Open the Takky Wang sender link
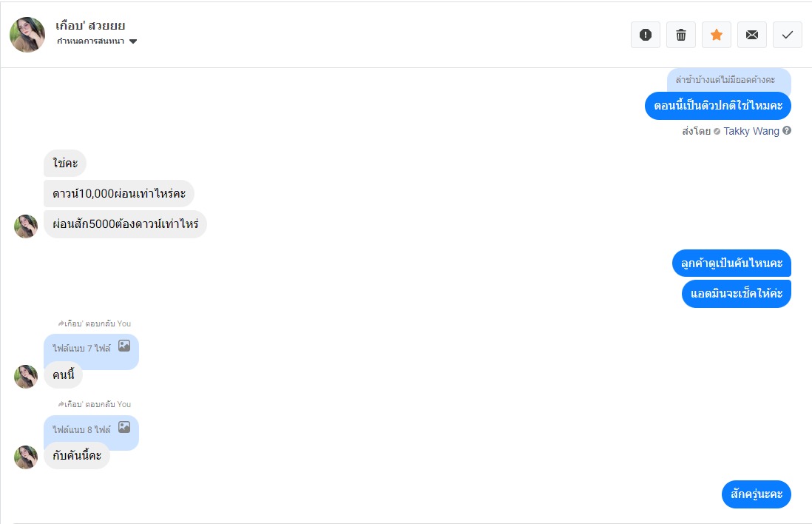The height and width of the screenshot is (524, 812). [x=751, y=131]
